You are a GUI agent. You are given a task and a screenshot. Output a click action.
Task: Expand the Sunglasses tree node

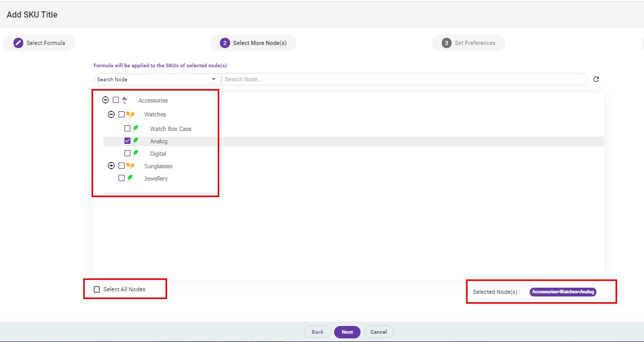(111, 166)
